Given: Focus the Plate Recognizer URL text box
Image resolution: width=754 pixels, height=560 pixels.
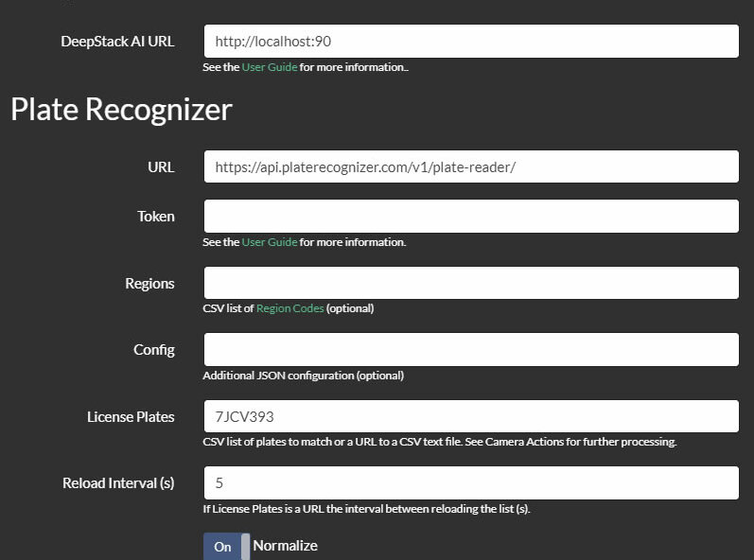Looking at the screenshot, I should tap(471, 166).
